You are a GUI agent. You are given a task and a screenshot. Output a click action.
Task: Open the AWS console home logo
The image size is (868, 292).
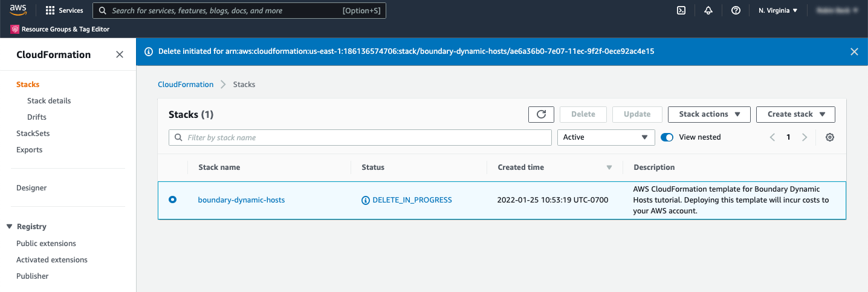(18, 10)
